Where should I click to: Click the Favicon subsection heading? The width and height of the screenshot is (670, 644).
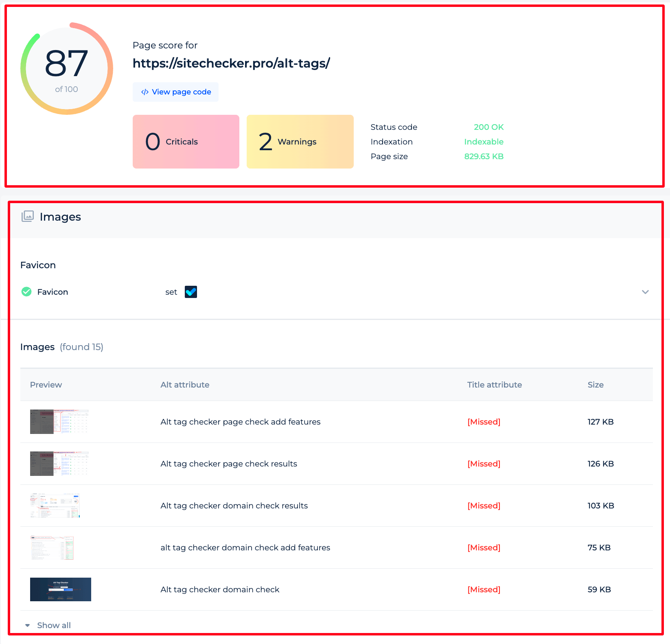[38, 265]
